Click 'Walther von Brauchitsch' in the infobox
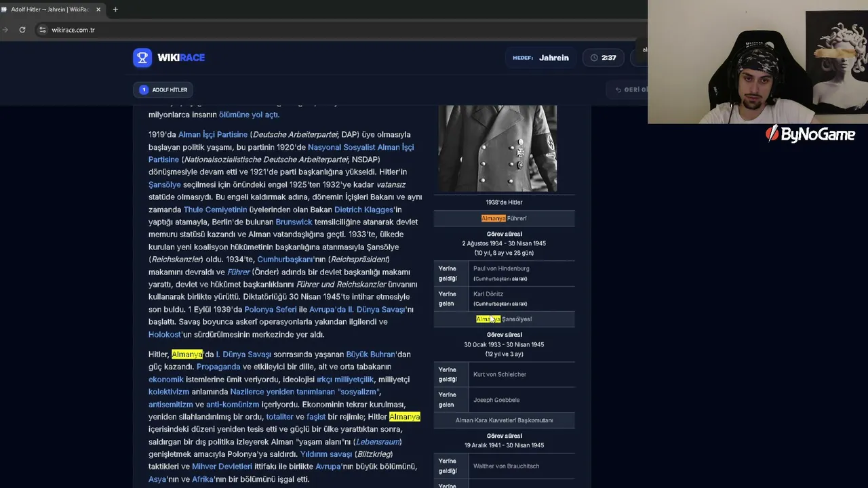The height and width of the screenshot is (488, 868). pos(506,466)
